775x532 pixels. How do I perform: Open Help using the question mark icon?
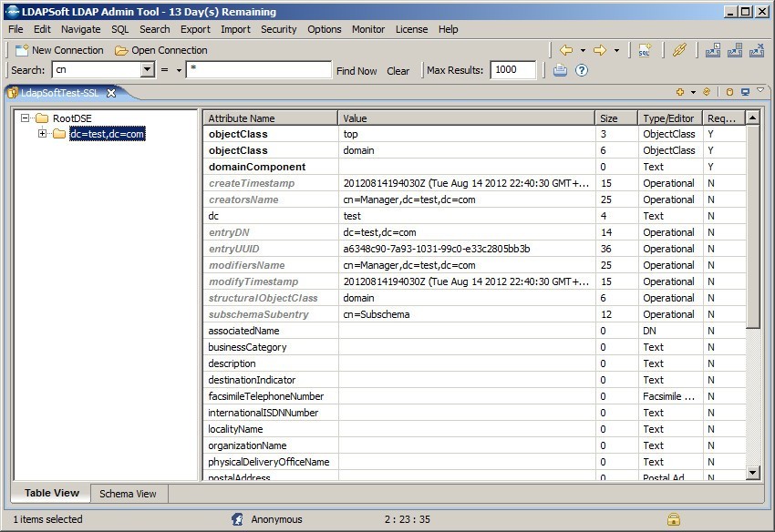pyautogui.click(x=581, y=69)
